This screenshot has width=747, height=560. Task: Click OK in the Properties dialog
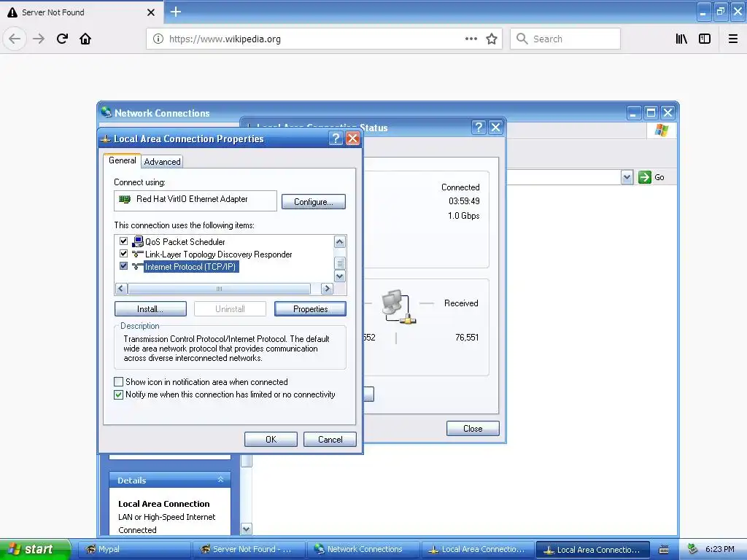271,439
